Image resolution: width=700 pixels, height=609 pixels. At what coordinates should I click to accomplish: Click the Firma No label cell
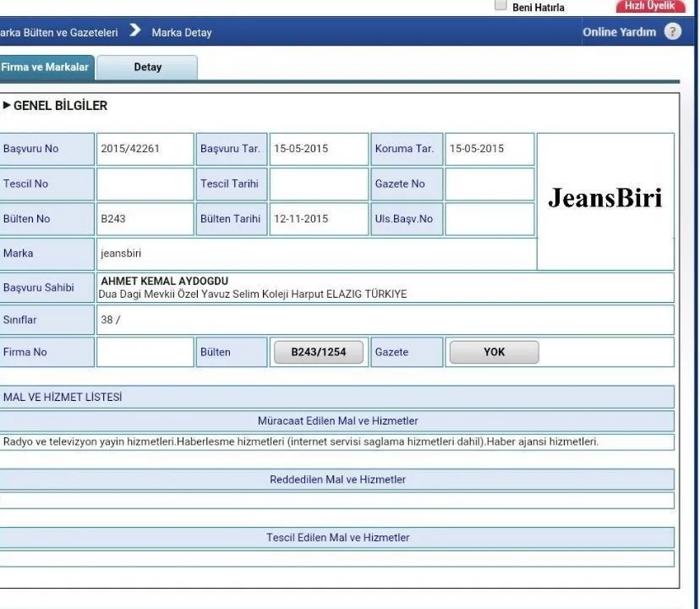(x=46, y=352)
